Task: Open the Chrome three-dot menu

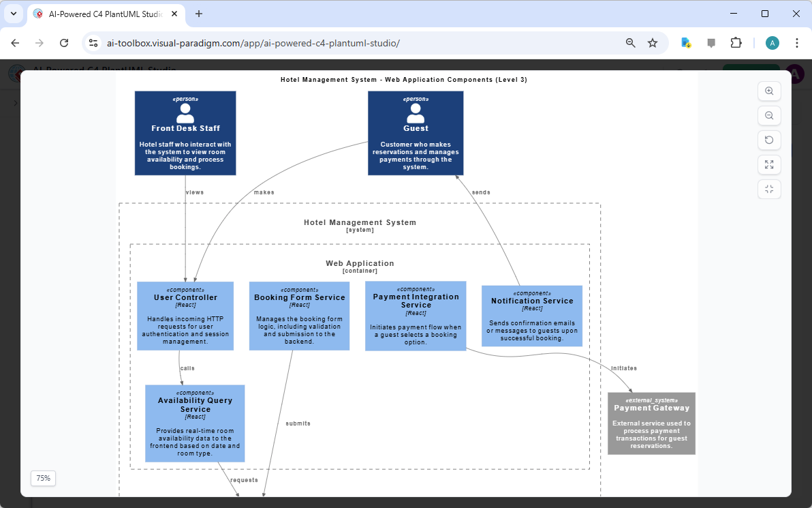Action: (797, 42)
